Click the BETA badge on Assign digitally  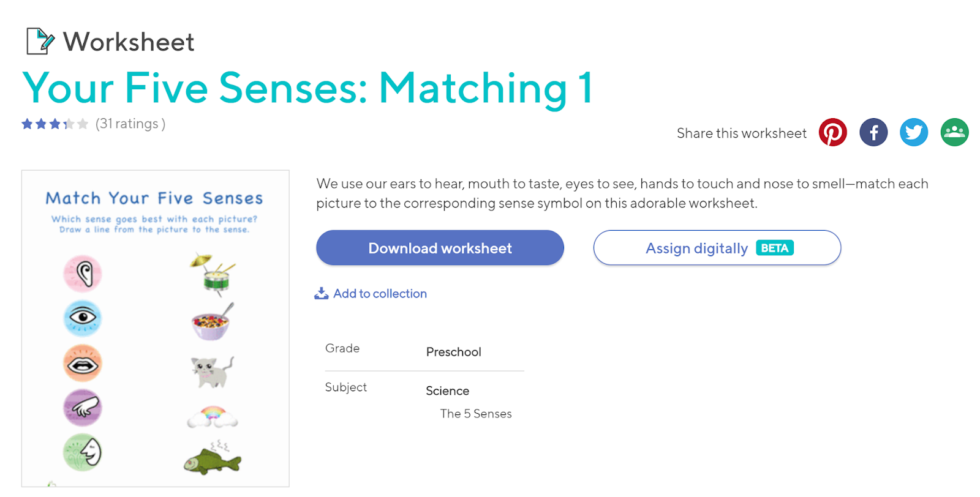[774, 248]
